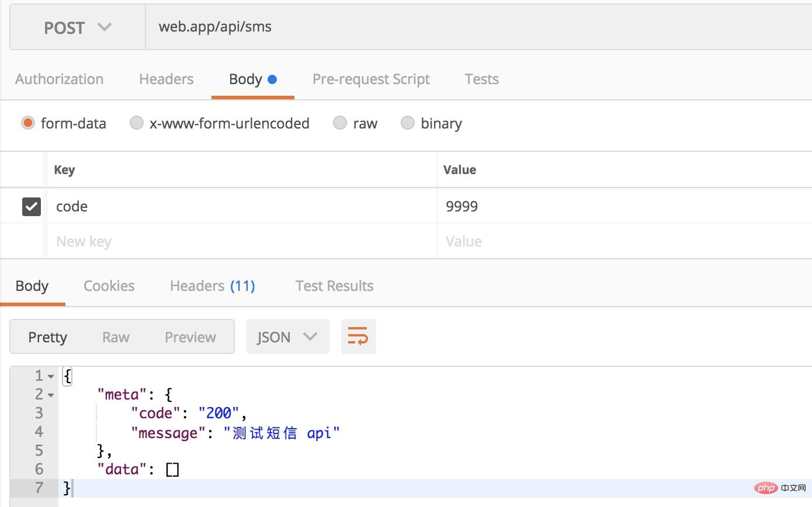This screenshot has height=507, width=812.
Task: Click the wrap lines icon button
Action: click(x=358, y=336)
